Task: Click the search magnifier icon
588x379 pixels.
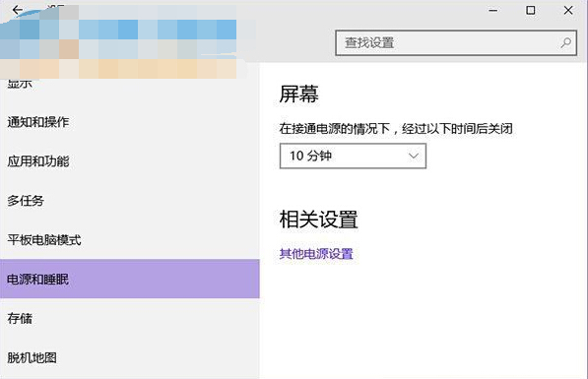Action: pyautogui.click(x=566, y=42)
